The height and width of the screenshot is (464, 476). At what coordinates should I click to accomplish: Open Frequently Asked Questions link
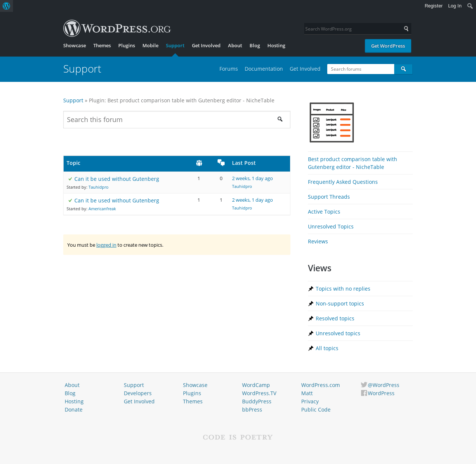(342, 182)
